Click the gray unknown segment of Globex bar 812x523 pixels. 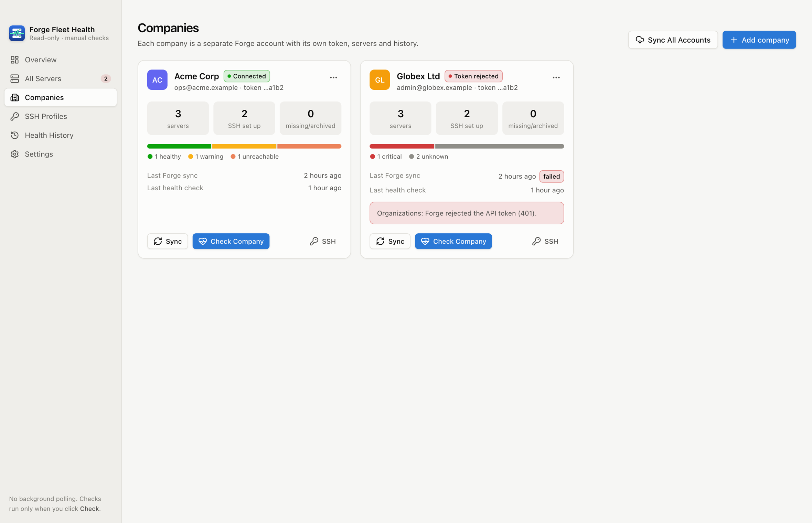[500, 146]
